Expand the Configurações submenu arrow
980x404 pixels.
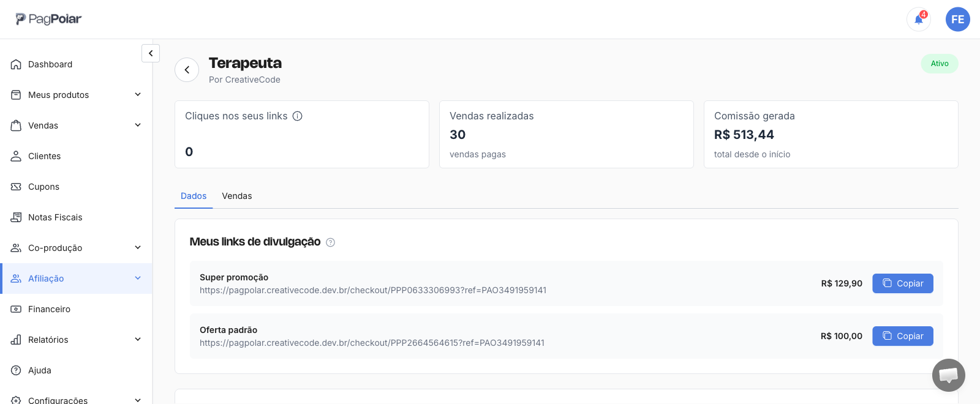(x=138, y=400)
